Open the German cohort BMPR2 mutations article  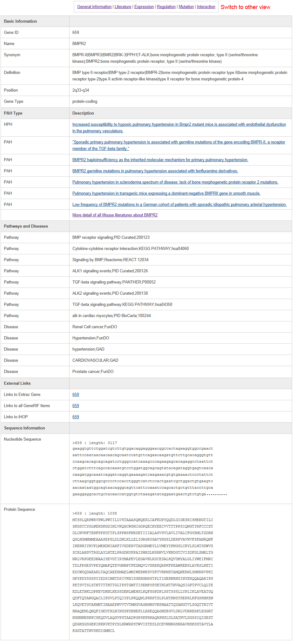179,205
